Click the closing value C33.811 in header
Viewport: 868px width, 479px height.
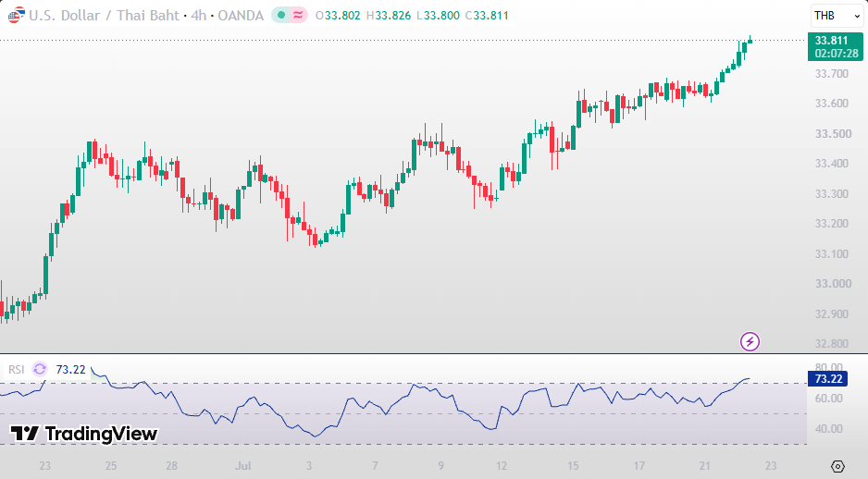pos(487,16)
